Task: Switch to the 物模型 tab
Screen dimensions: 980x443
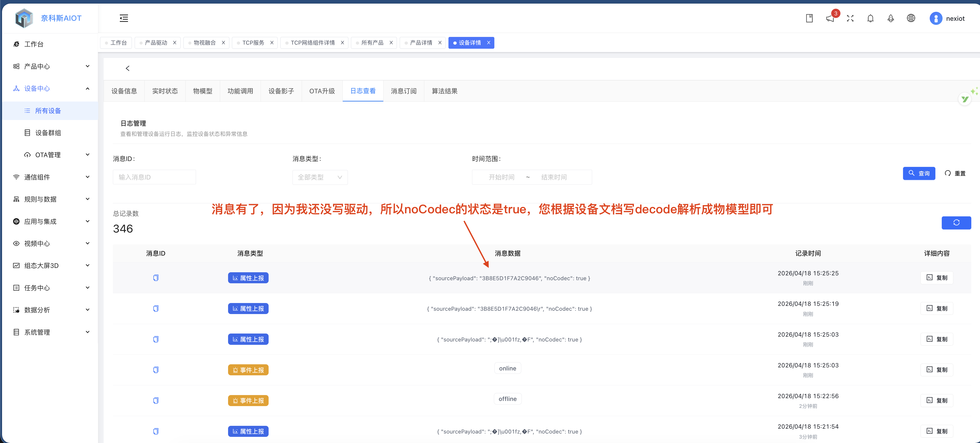Action: click(202, 91)
